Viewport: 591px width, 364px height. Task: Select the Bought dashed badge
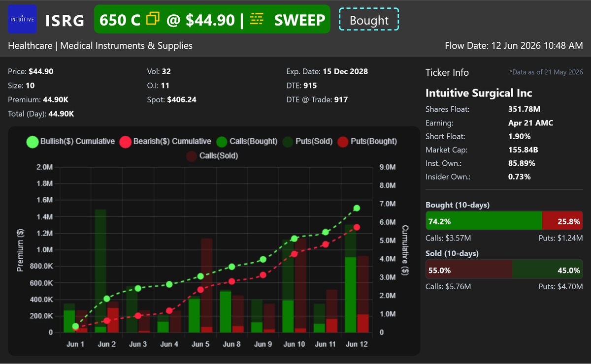(x=369, y=20)
